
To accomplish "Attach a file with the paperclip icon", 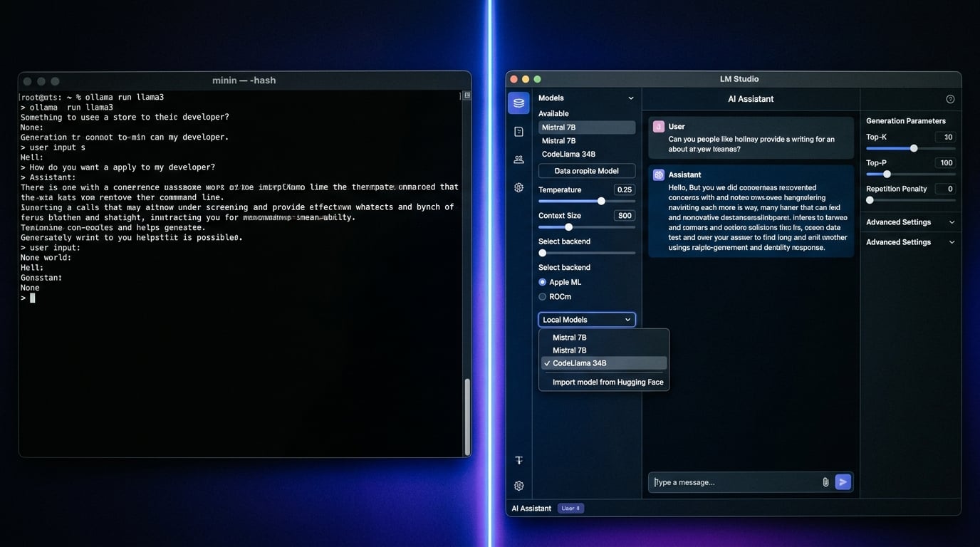I will (825, 482).
